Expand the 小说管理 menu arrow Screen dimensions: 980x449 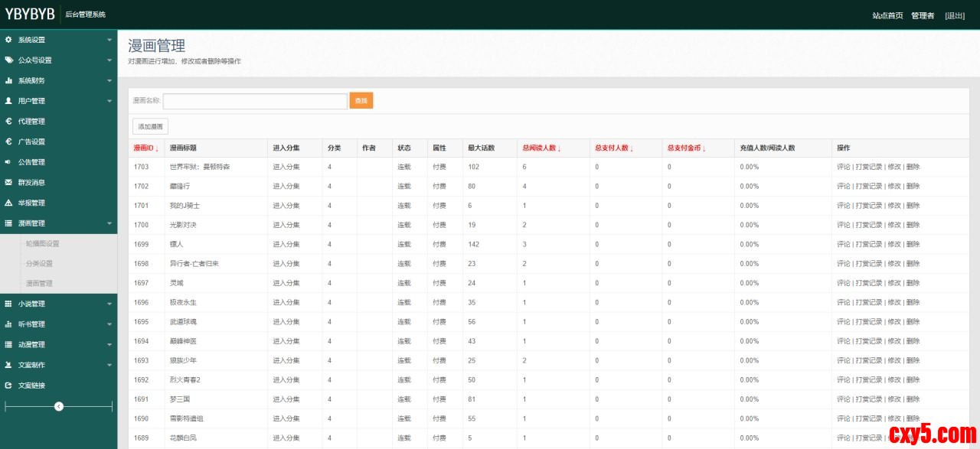109,304
